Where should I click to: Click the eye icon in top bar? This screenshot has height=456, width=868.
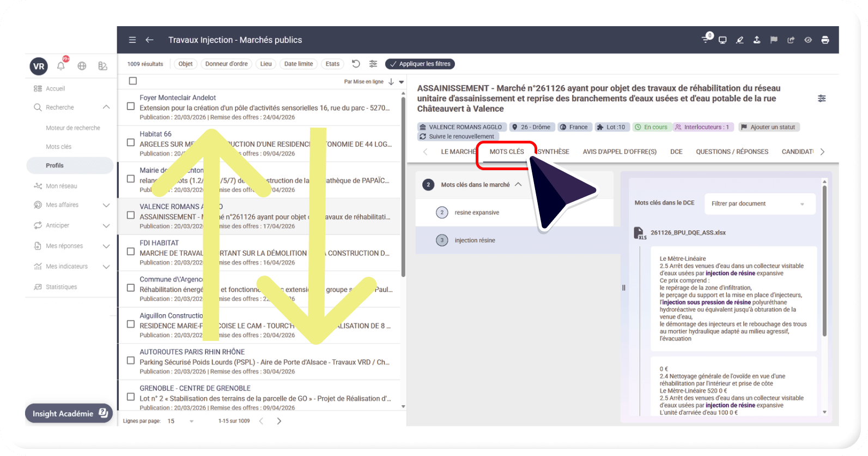tap(808, 40)
